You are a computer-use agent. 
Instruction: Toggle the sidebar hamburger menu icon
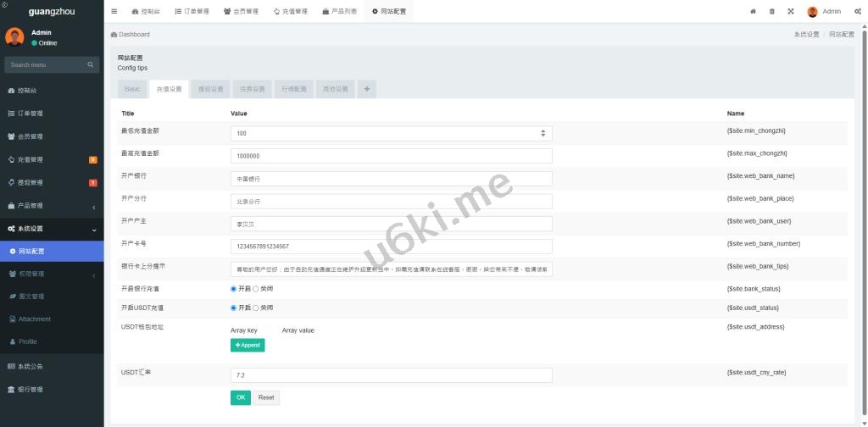tap(114, 11)
